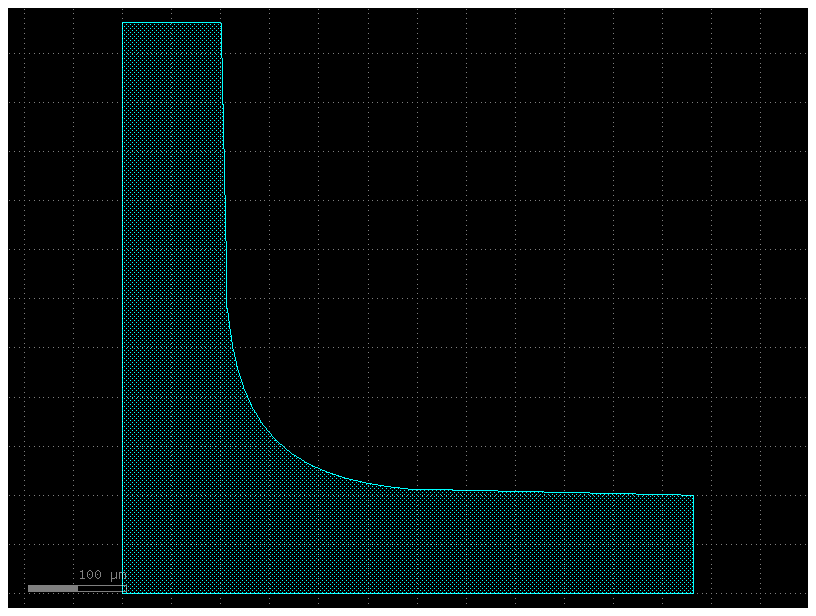Click the vertical arm of the polygon
The width and height of the screenshot is (816, 616).
[170, 200]
